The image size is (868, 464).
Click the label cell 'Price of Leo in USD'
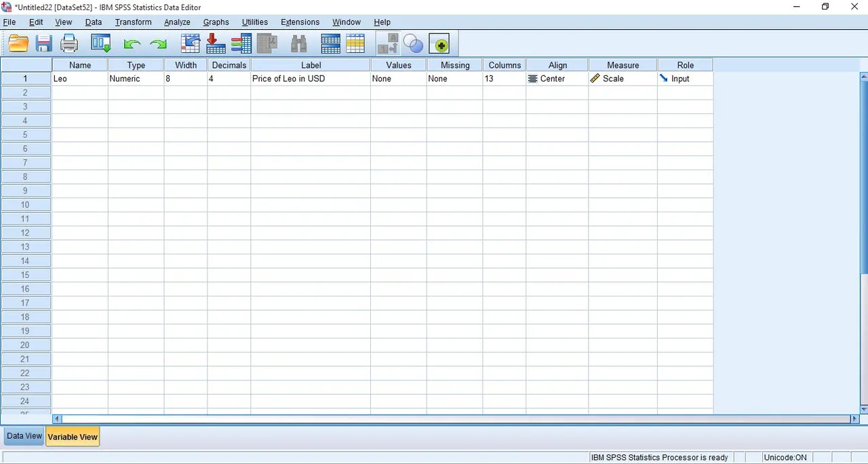point(311,79)
